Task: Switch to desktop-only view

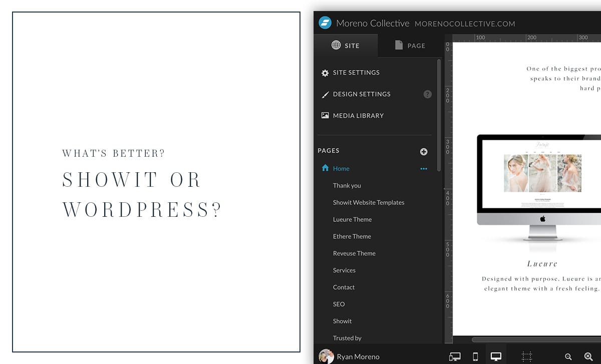Action: [x=496, y=356]
